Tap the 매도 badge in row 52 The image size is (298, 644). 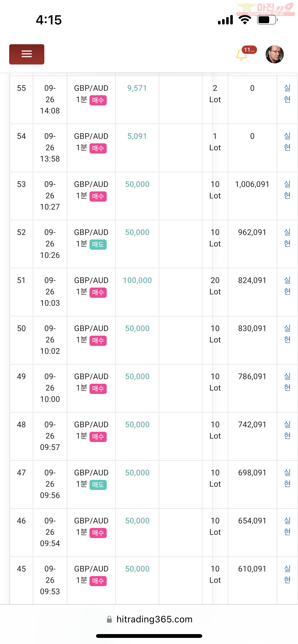click(x=98, y=244)
